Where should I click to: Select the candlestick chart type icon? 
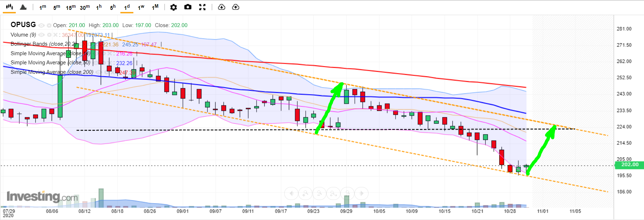coord(9,7)
